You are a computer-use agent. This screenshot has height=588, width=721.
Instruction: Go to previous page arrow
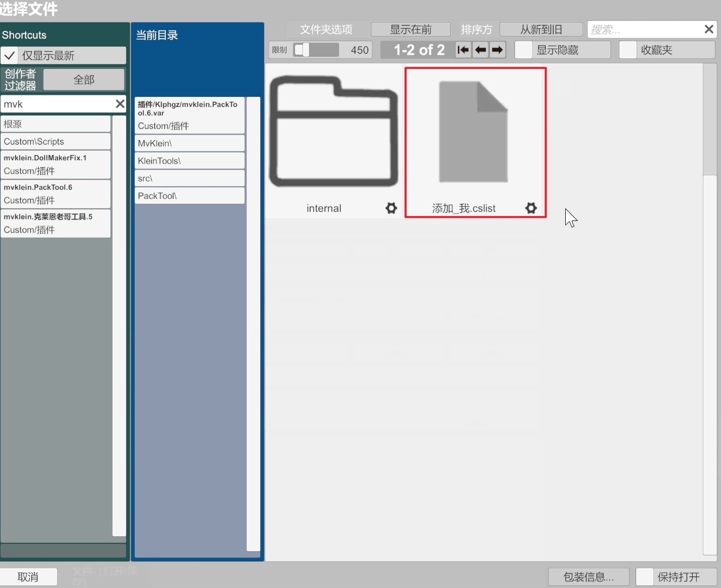click(x=480, y=50)
